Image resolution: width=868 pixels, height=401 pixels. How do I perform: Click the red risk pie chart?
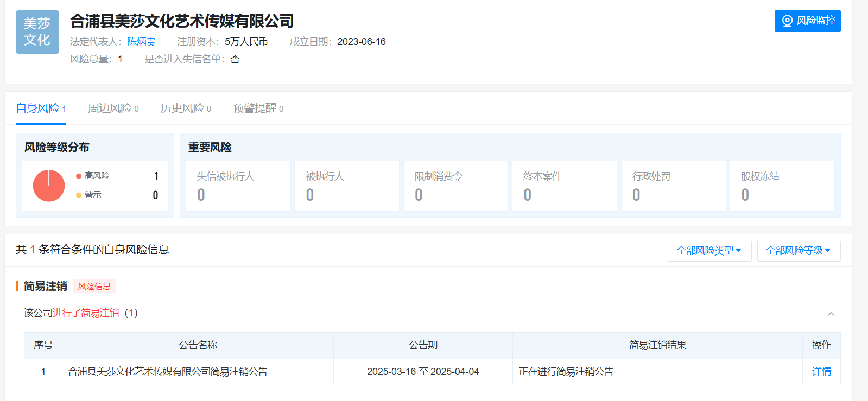[x=49, y=186]
